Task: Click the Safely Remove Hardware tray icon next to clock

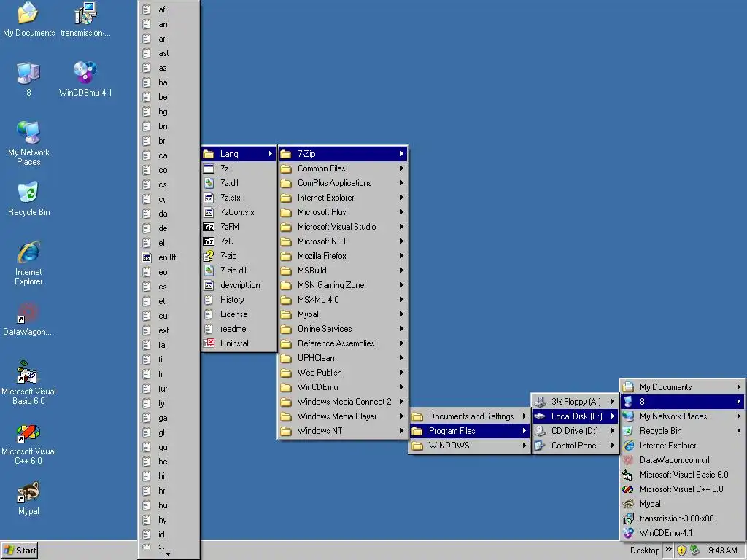Action: [694, 551]
